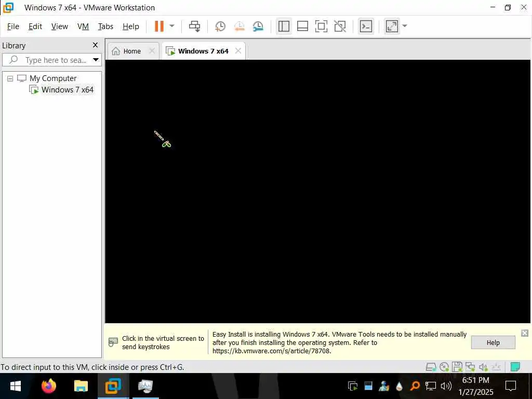Click the blue window tray icon

click(368, 386)
